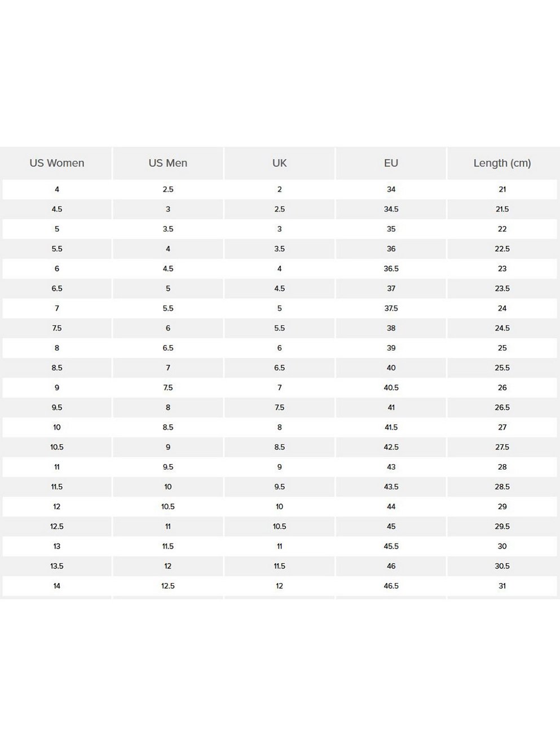Select the EU column header
Image resolution: width=560 pixels, height=746 pixels.
[x=391, y=163]
